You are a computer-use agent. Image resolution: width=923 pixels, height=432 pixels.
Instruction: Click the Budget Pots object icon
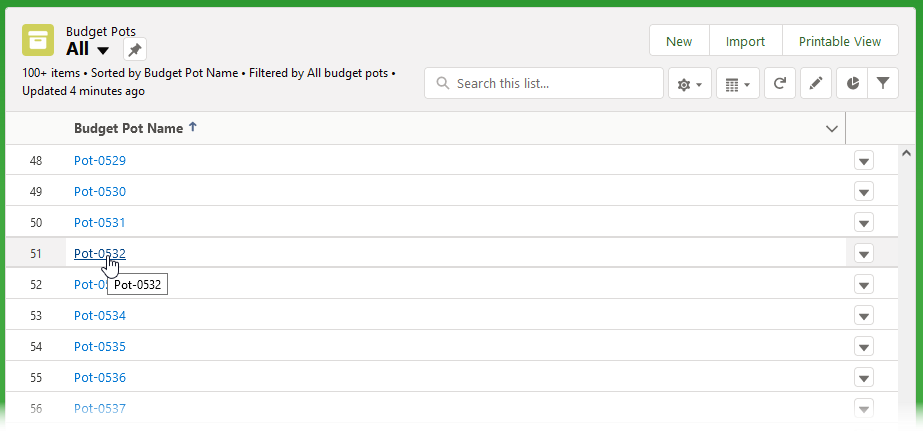pyautogui.click(x=38, y=40)
